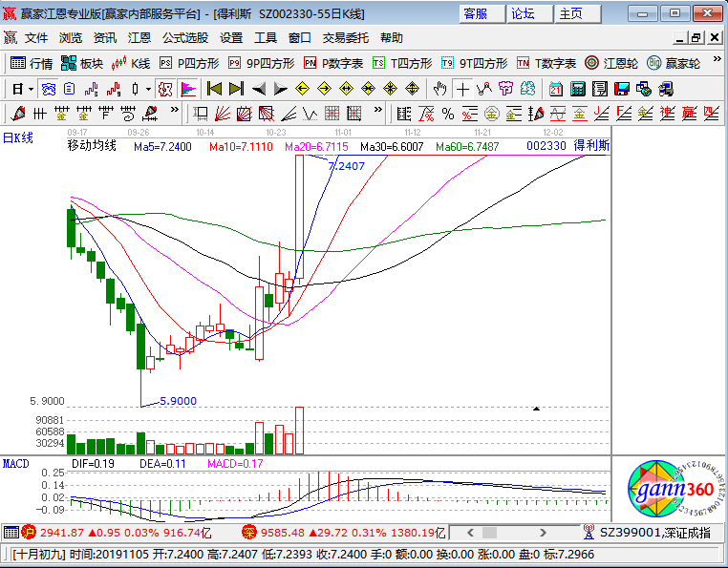Click the blue clipboard document icon
This screenshot has height=568, width=728.
pyautogui.click(x=69, y=89)
